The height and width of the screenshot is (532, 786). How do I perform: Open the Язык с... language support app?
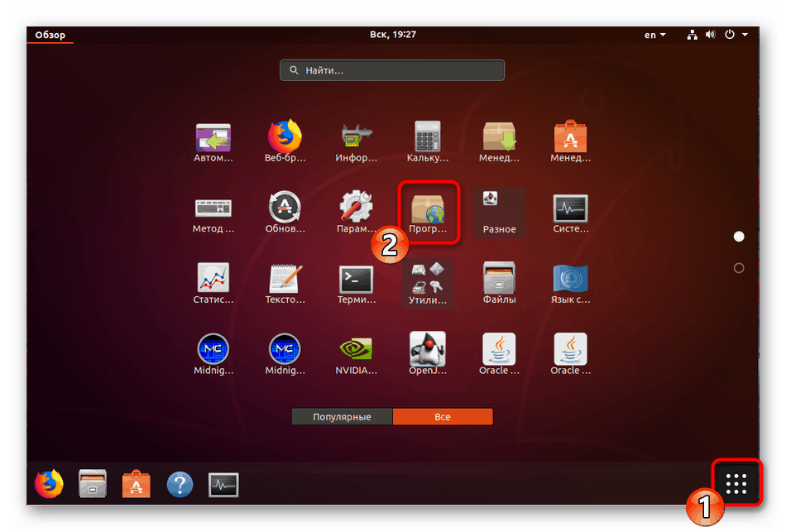point(570,285)
